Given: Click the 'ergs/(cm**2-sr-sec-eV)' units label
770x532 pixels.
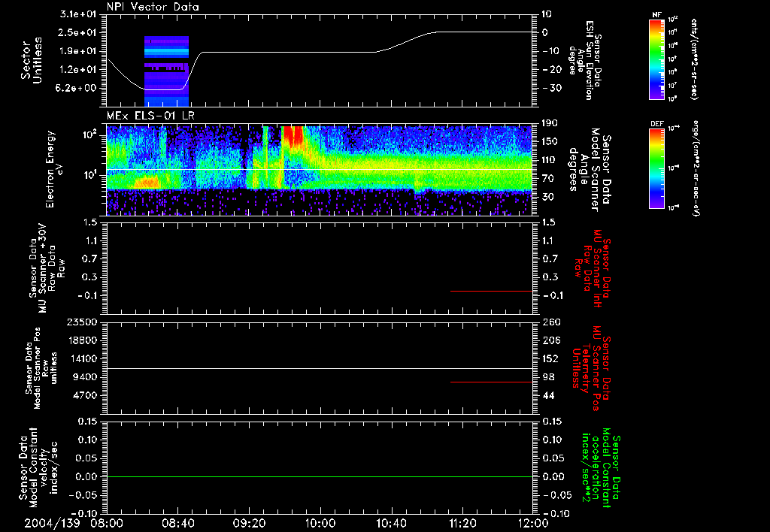Looking at the screenshot, I should [695, 168].
